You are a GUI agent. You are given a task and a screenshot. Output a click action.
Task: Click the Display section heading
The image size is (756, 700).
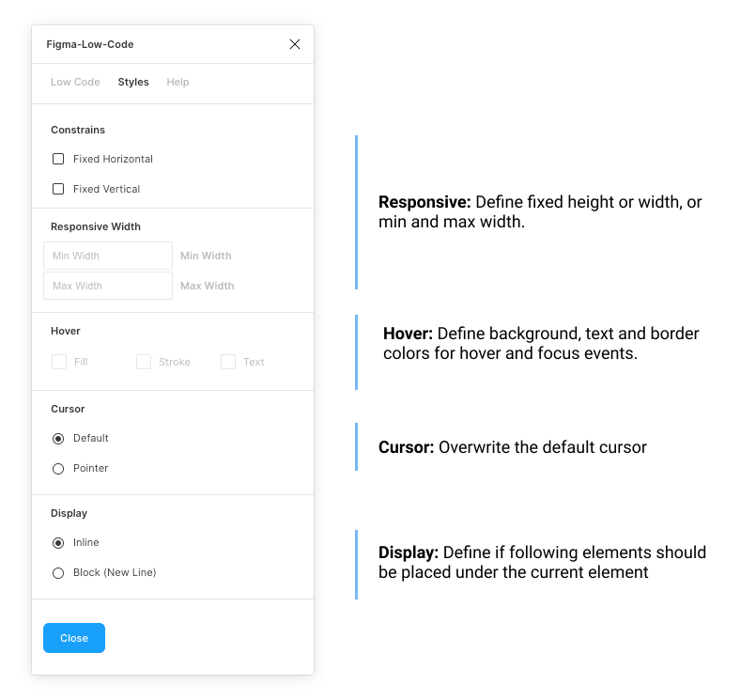click(x=69, y=513)
